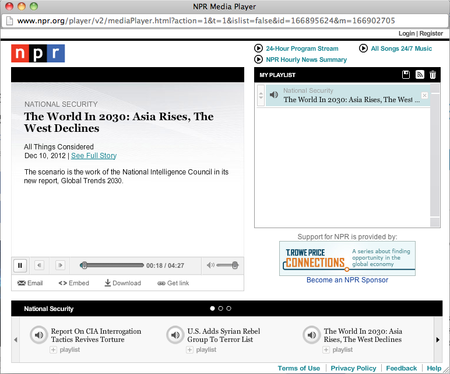Save the playlist with the disk icon
Image resolution: width=450 pixels, height=374 pixels.
coord(406,75)
